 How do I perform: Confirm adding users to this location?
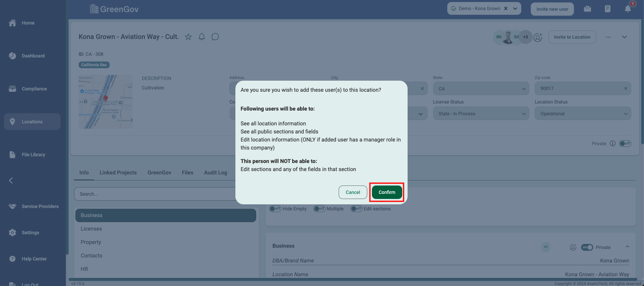(387, 192)
